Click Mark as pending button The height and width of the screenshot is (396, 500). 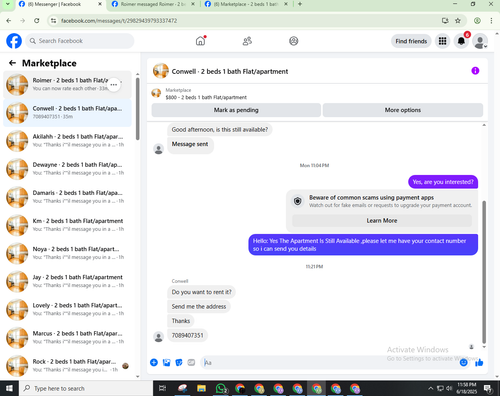236,110
